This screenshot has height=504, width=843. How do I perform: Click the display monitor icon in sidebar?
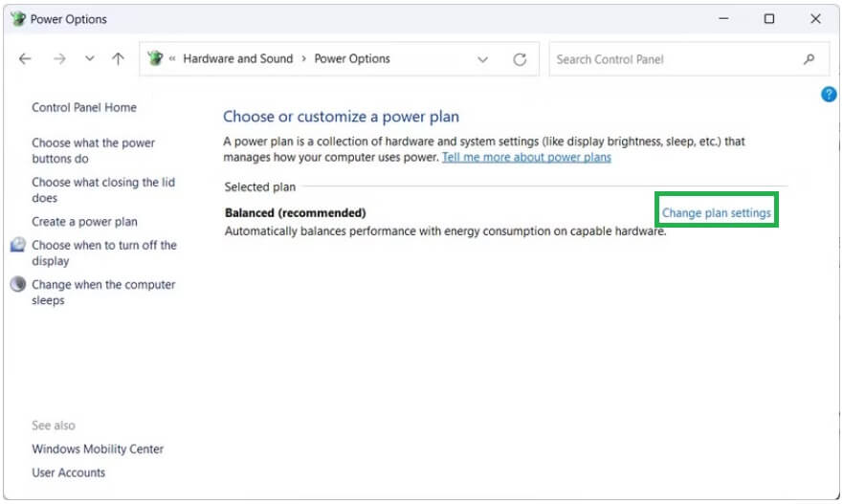point(18,245)
